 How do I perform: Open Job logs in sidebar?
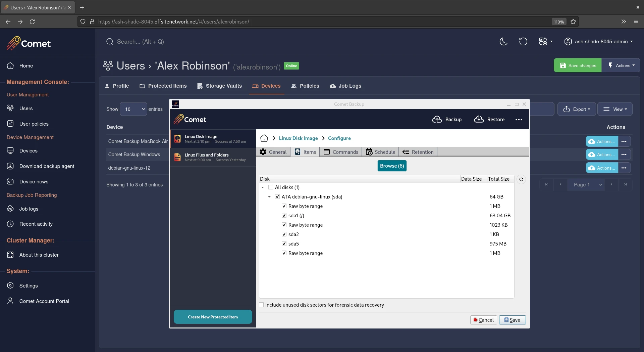click(x=29, y=209)
